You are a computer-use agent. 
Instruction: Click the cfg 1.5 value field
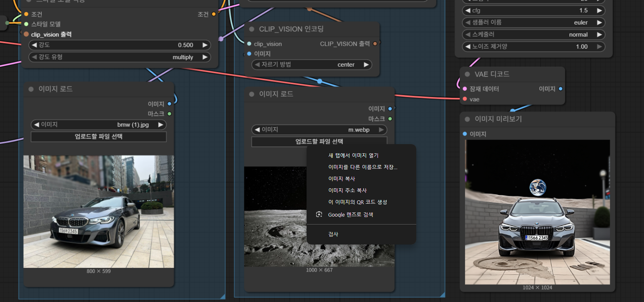click(x=533, y=10)
